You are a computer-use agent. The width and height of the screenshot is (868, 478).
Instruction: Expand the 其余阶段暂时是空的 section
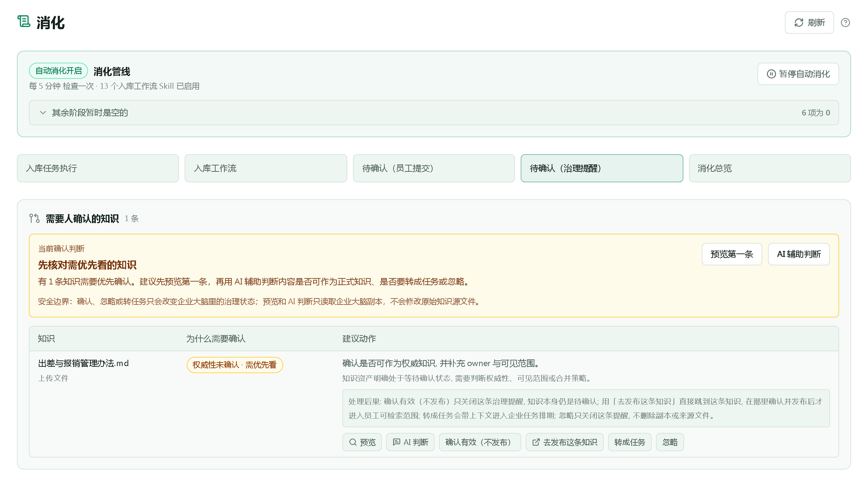[434, 113]
